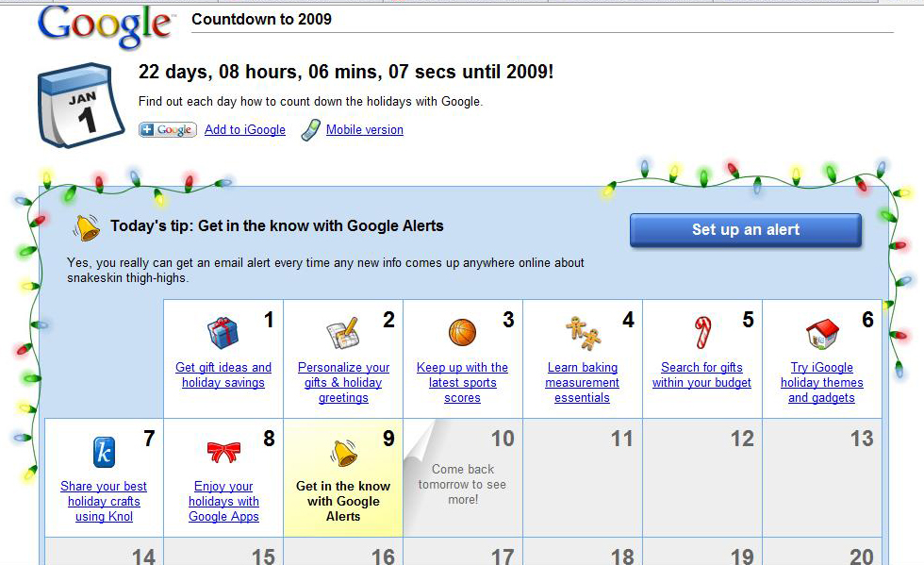Image resolution: width=924 pixels, height=565 pixels.
Task: Click 'Find out each day' subtitle text
Action: click(x=310, y=102)
